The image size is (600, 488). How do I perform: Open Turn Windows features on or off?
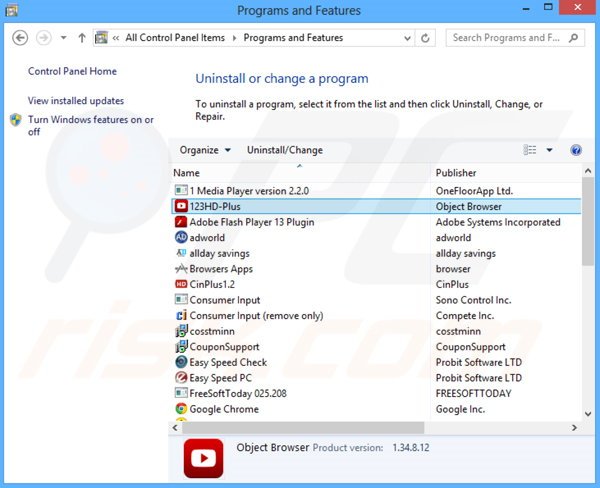pos(91,126)
